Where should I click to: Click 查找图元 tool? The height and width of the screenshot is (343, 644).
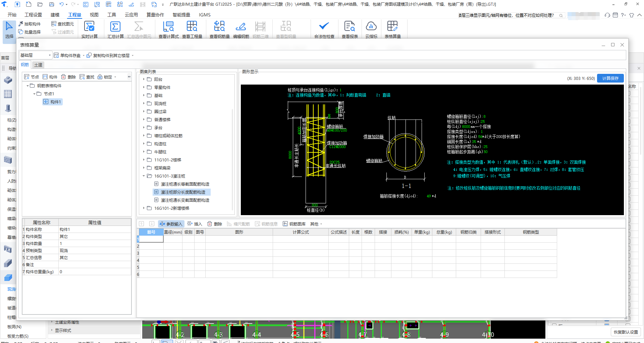tap(63, 24)
